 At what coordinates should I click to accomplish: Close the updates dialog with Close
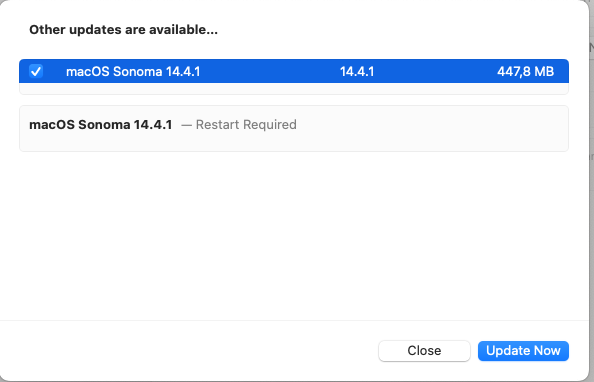tap(424, 351)
